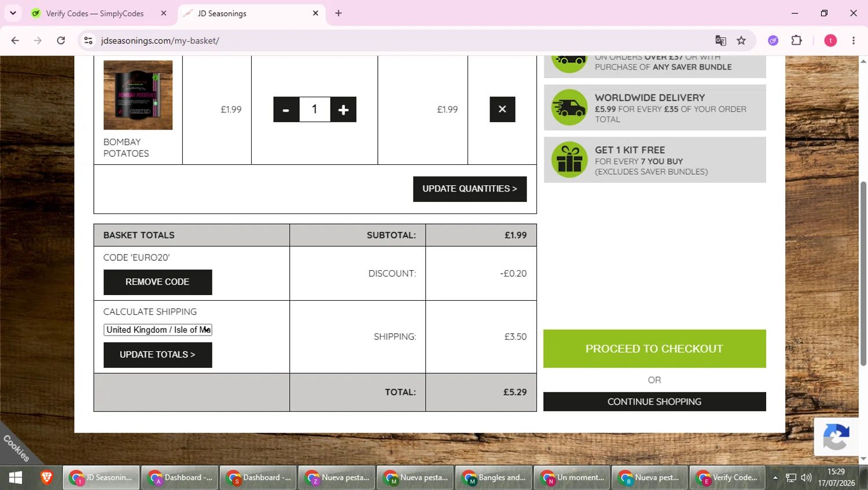This screenshot has width=868, height=490.
Task: Click the reCAPTCHA badge
Action: pyautogui.click(x=836, y=437)
